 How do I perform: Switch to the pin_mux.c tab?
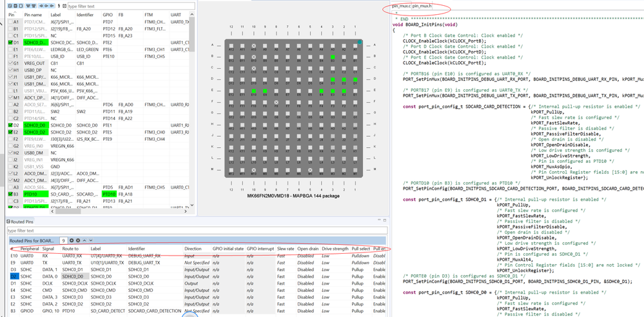pos(400,6)
